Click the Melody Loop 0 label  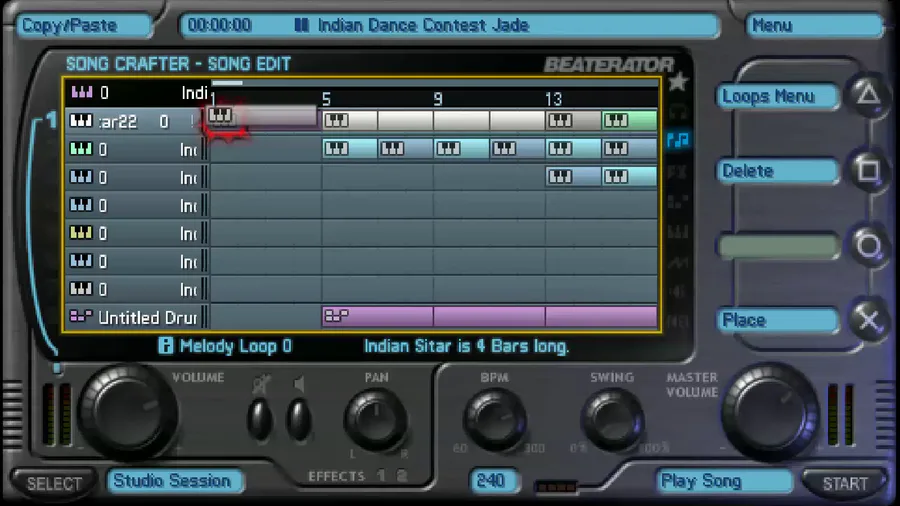[235, 346]
